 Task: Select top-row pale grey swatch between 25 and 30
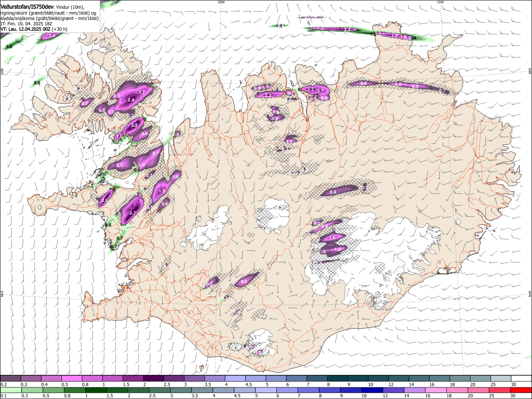point(500,379)
